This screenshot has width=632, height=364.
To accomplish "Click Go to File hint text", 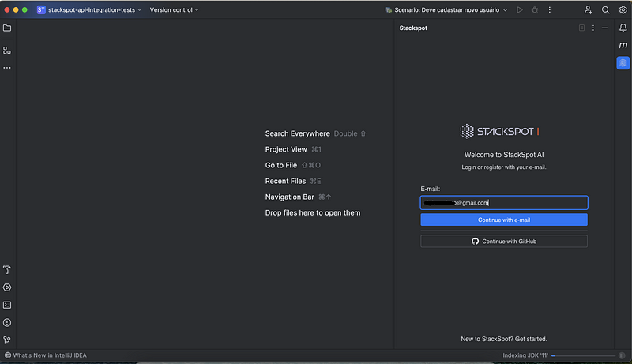I will pyautogui.click(x=281, y=166).
